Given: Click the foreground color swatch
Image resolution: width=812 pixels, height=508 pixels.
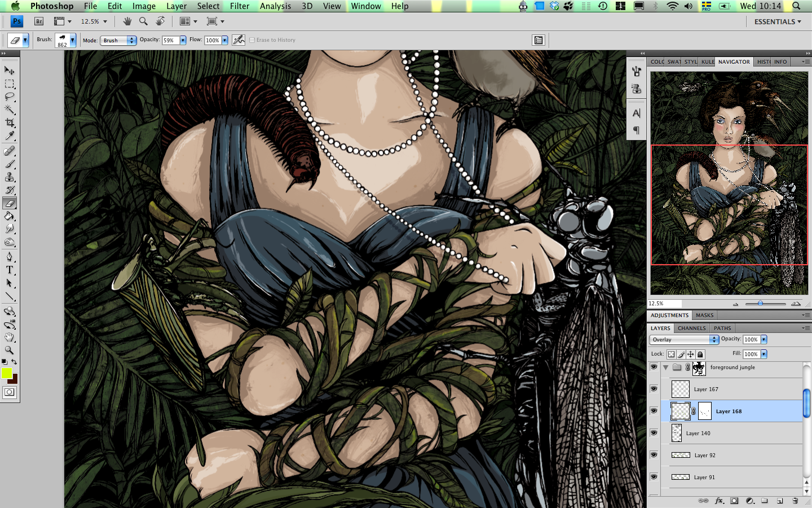Looking at the screenshot, I should tap(7, 373).
